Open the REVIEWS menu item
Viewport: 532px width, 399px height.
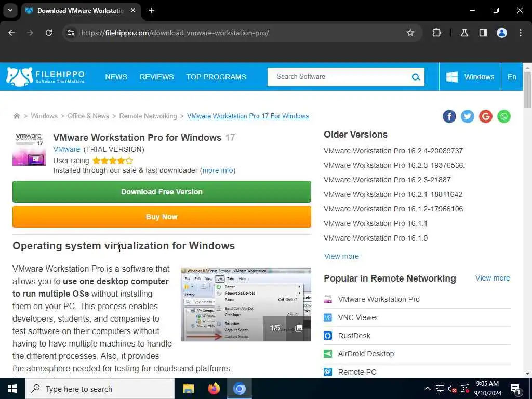[x=157, y=77]
